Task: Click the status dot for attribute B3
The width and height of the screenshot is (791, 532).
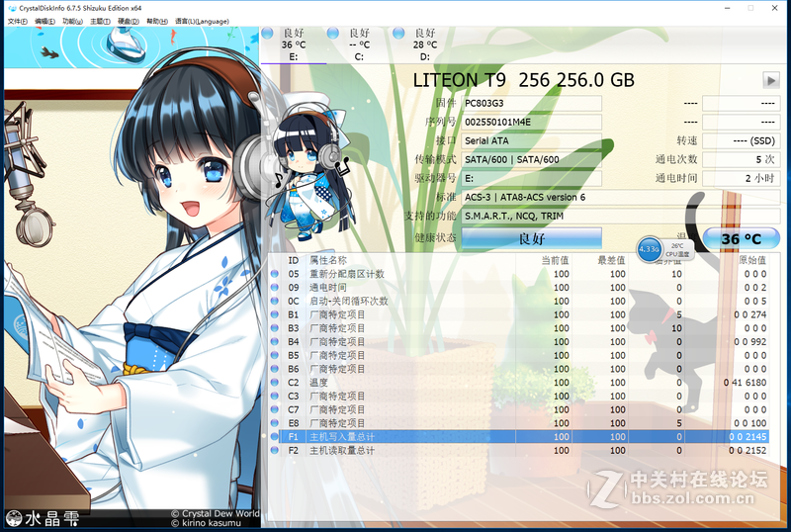Action: pos(275,328)
